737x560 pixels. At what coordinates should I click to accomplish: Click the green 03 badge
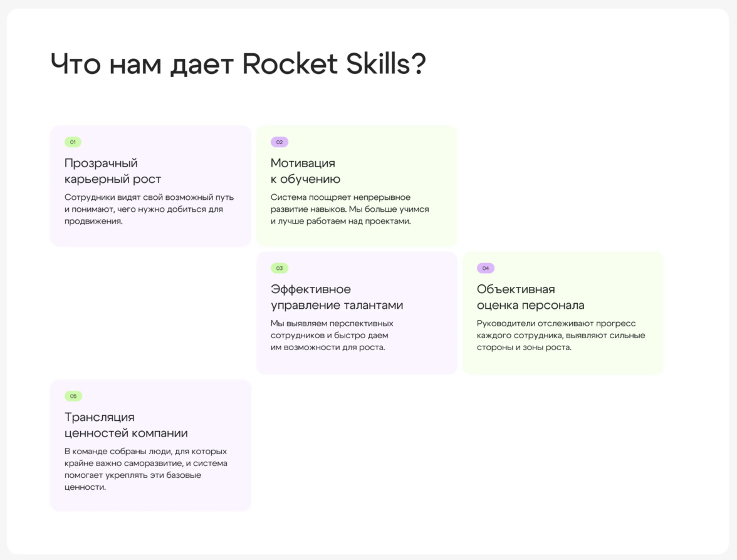point(280,268)
